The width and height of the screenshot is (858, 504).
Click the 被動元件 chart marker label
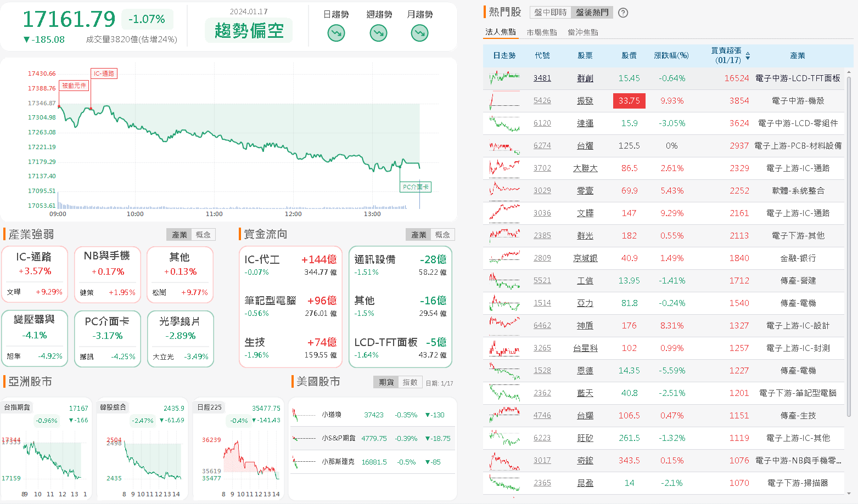coord(74,86)
